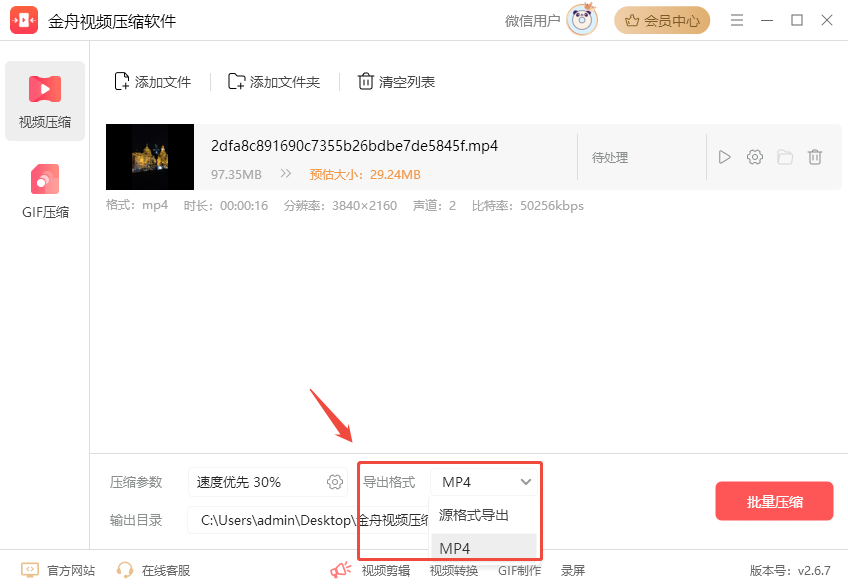848x588 pixels.
Task: Open 视频转换 video conversion link
Action: point(454,571)
